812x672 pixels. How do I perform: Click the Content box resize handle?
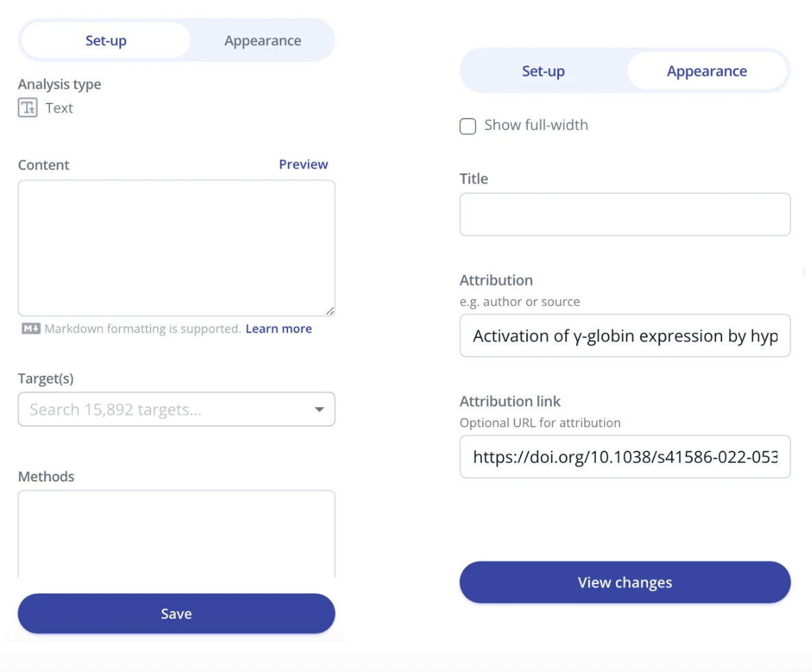(330, 311)
